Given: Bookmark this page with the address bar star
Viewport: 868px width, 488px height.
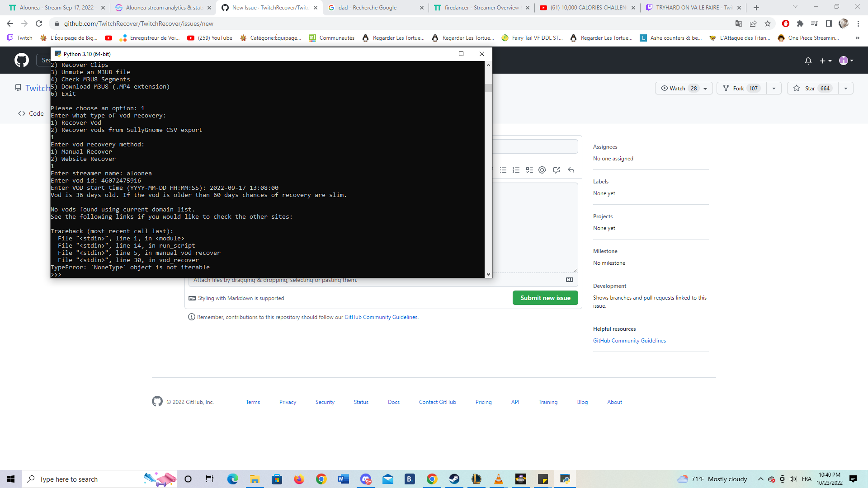Looking at the screenshot, I should (768, 23).
